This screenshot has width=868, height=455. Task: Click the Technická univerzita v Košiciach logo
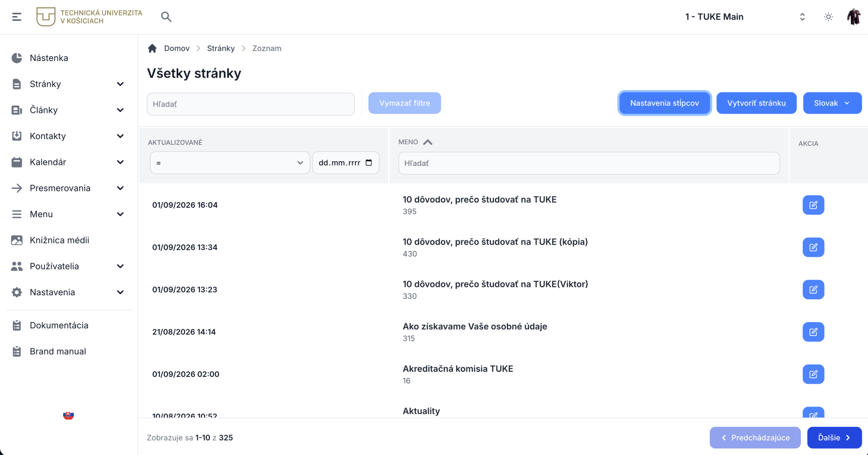pyautogui.click(x=89, y=17)
